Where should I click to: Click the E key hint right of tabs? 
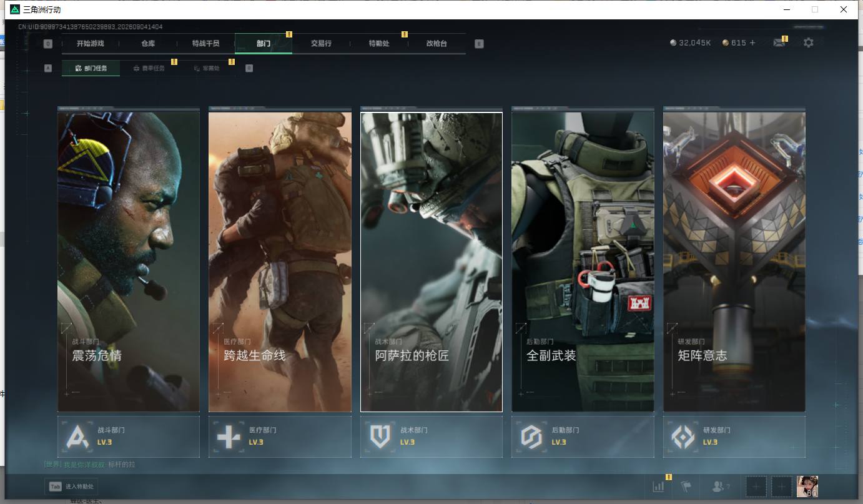pyautogui.click(x=479, y=44)
